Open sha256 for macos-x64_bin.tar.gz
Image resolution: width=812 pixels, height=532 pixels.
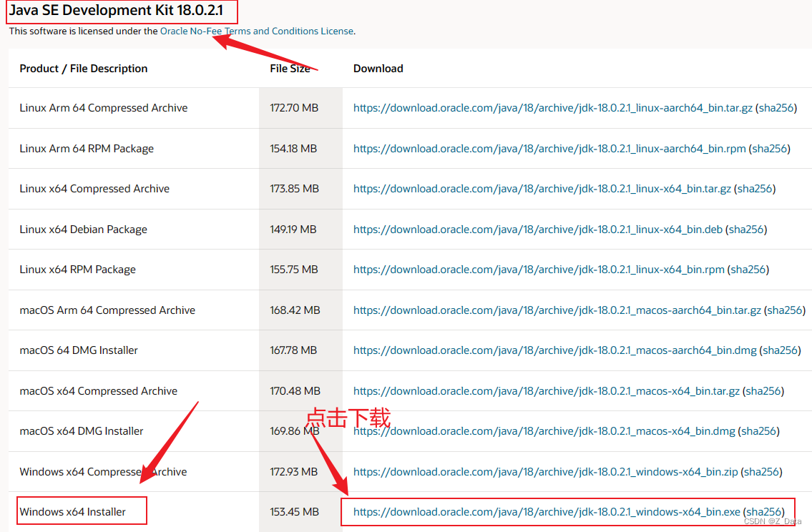coord(763,390)
